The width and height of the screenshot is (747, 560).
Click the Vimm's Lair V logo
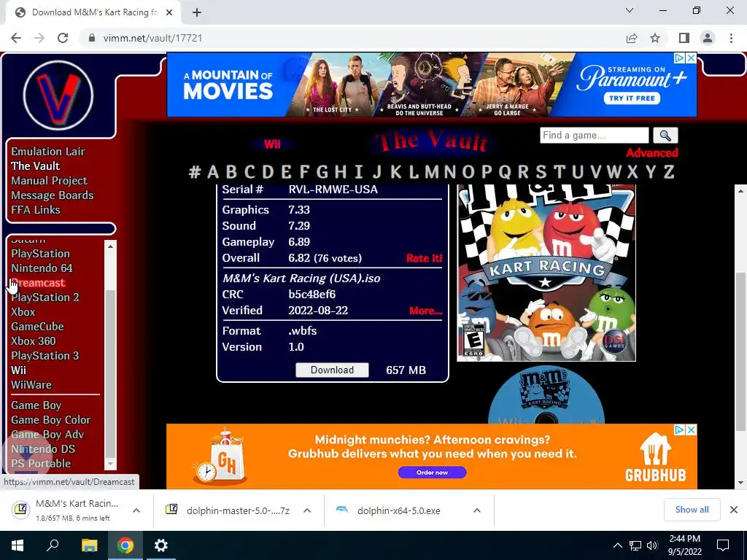tap(58, 96)
